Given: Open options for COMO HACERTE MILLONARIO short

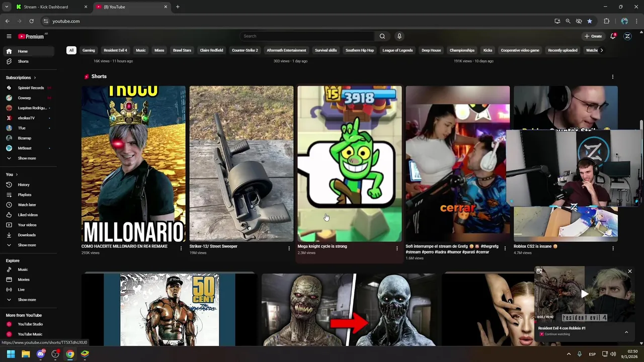Looking at the screenshot, I should pyautogui.click(x=181, y=248).
